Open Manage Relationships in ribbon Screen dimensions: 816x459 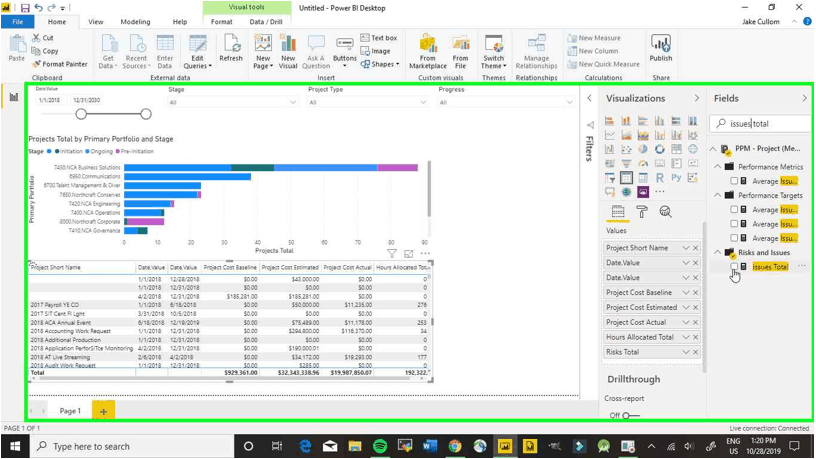tap(536, 52)
